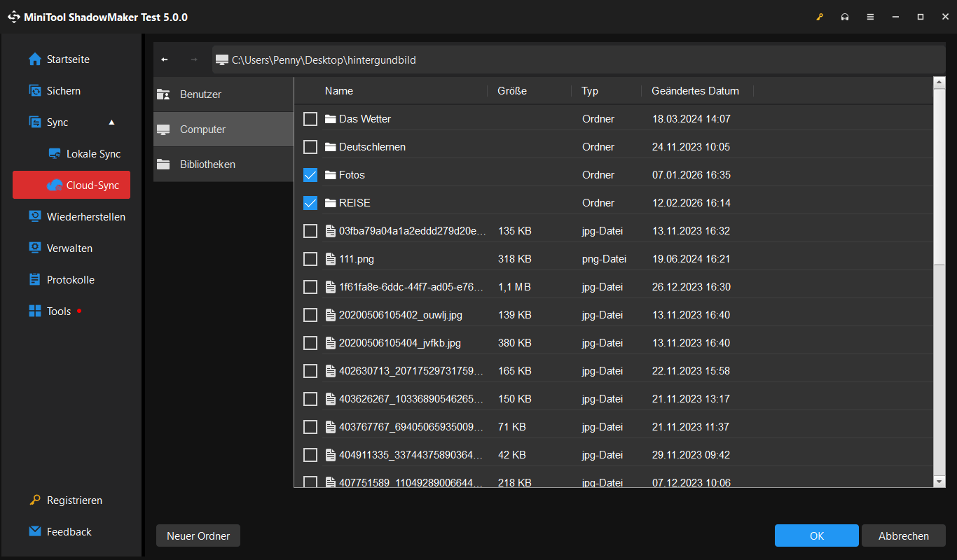Viewport: 957px width, 560px height.
Task: Click the vertical scrollbar thumb
Action: point(939,178)
